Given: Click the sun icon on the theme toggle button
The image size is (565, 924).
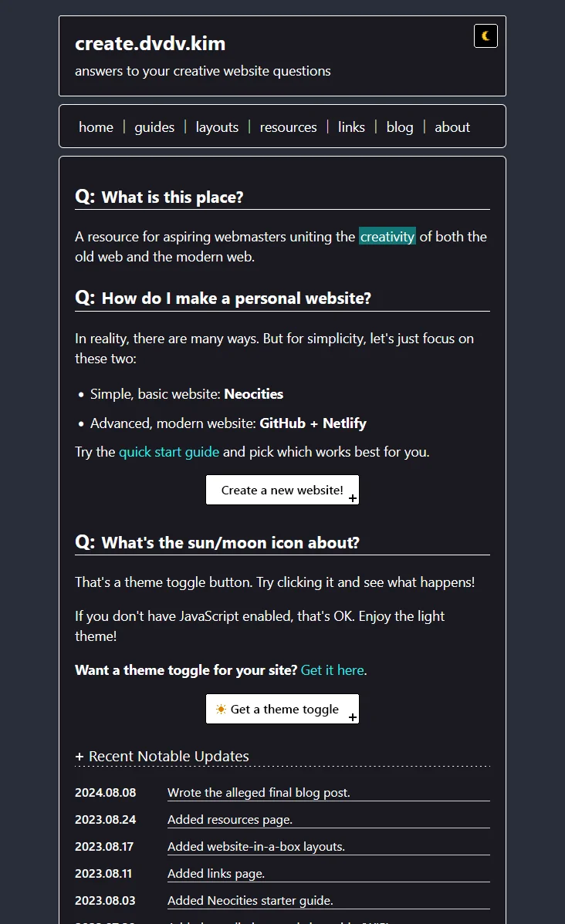Looking at the screenshot, I should (x=221, y=709).
